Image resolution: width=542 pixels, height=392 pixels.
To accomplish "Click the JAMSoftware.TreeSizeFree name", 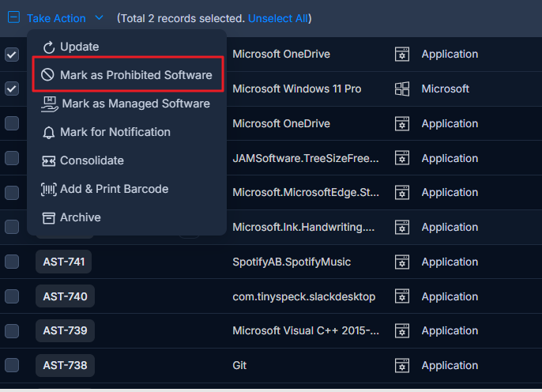I will point(306,158).
